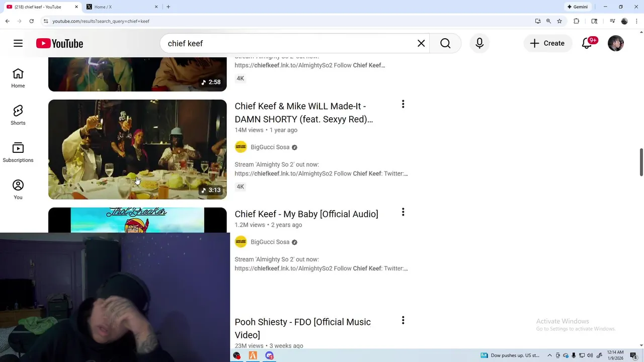Open BigGucci Sosa channel under DAMN SHORTY
The width and height of the screenshot is (644, 362).
coord(270,147)
